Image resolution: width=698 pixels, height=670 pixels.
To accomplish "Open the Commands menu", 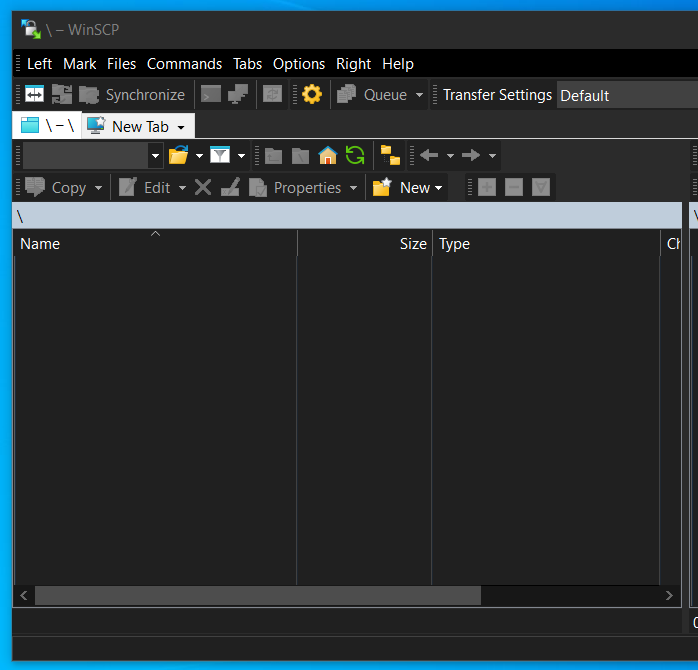I will pyautogui.click(x=184, y=64).
